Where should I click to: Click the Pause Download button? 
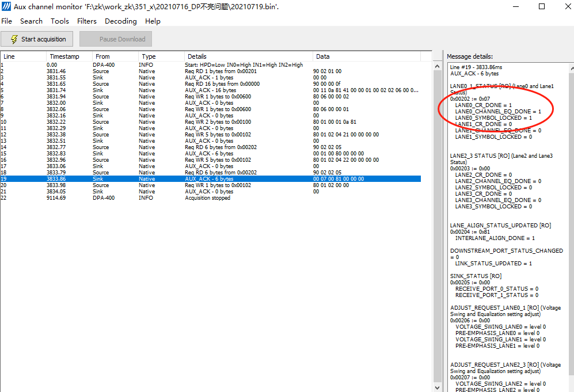pos(115,39)
